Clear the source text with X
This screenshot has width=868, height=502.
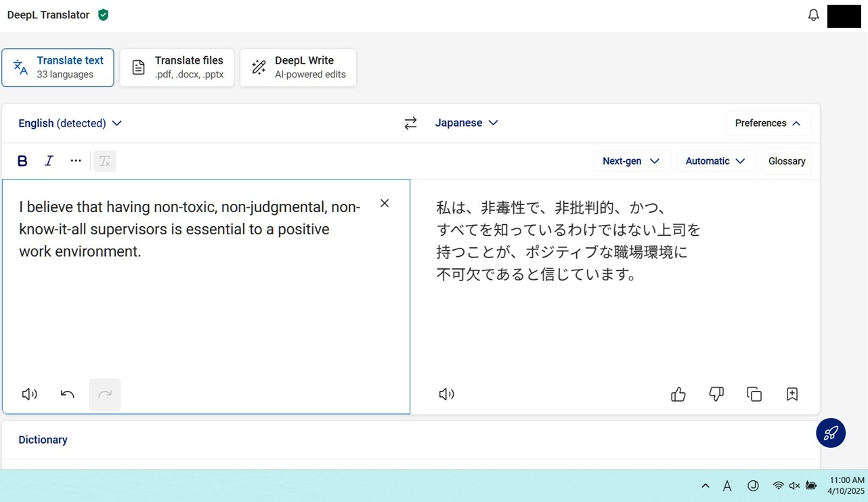click(x=385, y=203)
